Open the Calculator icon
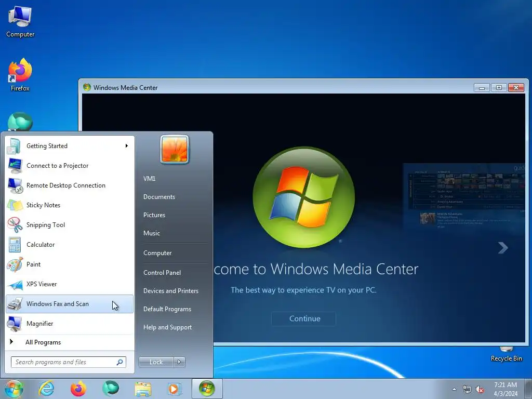Image resolution: width=532 pixels, height=399 pixels. coord(15,245)
